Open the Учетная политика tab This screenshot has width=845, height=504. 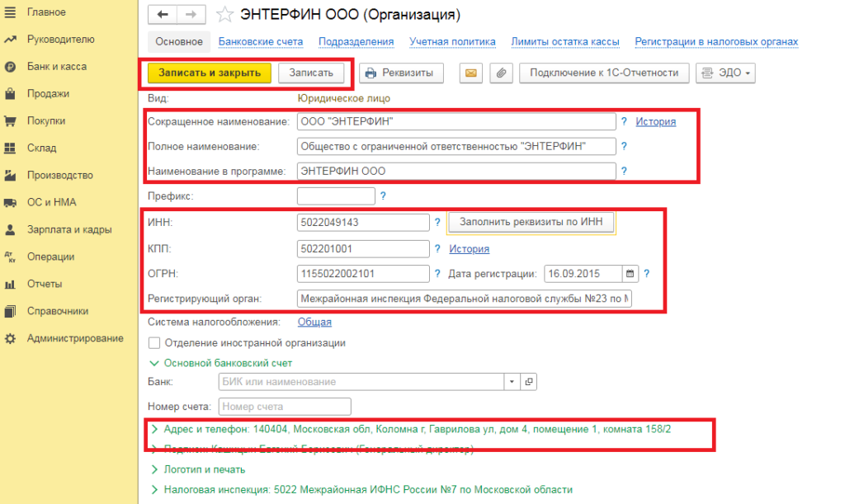(x=453, y=41)
